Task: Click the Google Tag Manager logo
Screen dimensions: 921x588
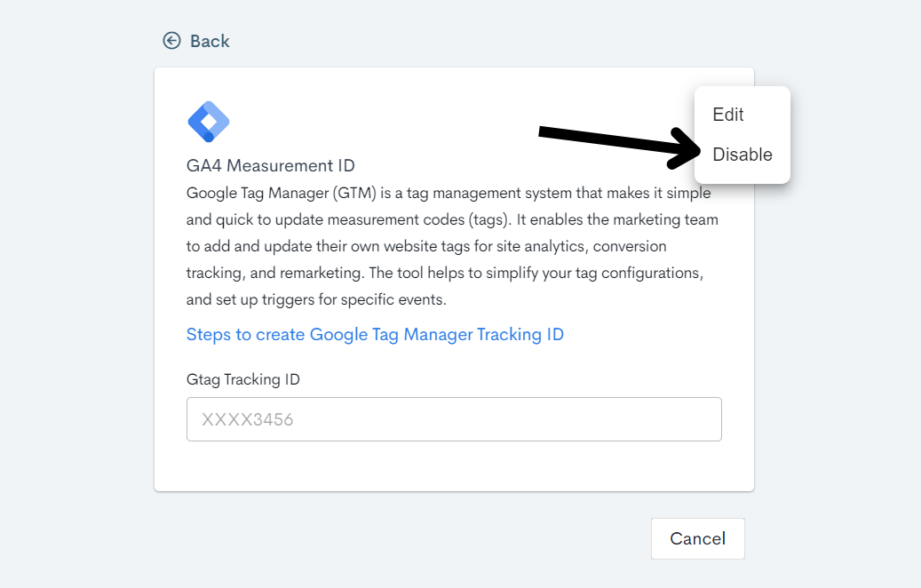Action: (x=209, y=122)
